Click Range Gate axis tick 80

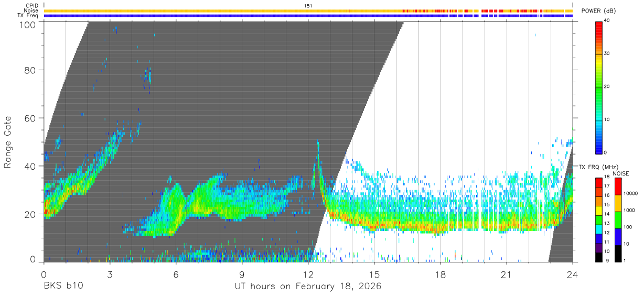[x=30, y=70]
